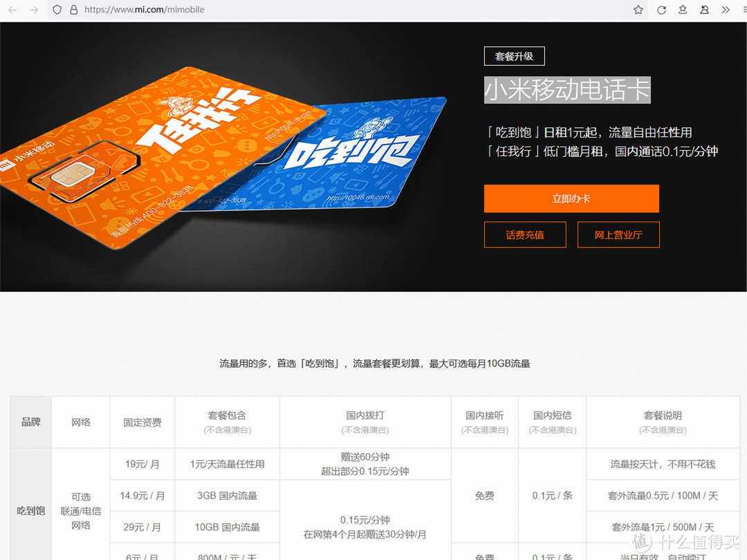Open the browser profile account icon
This screenshot has height=560, width=747.
(704, 10)
